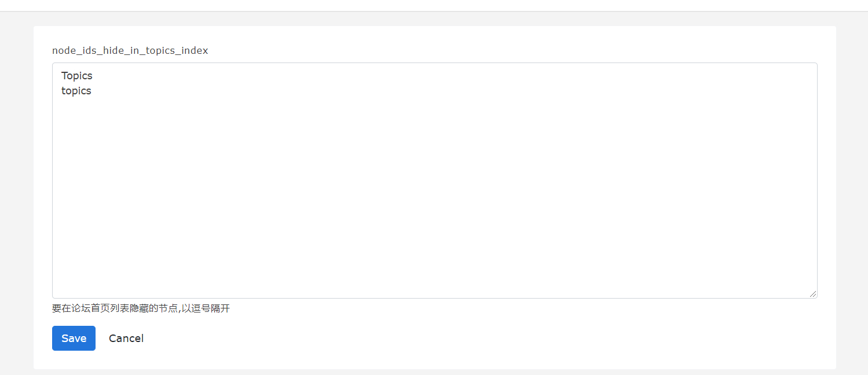
Task: Click the "Cancel" text next to Save
Action: tap(126, 338)
